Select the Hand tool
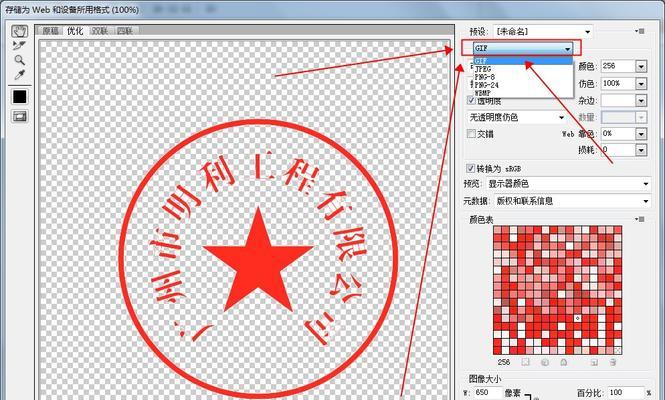Viewport: 665px width, 400px height. click(20, 31)
